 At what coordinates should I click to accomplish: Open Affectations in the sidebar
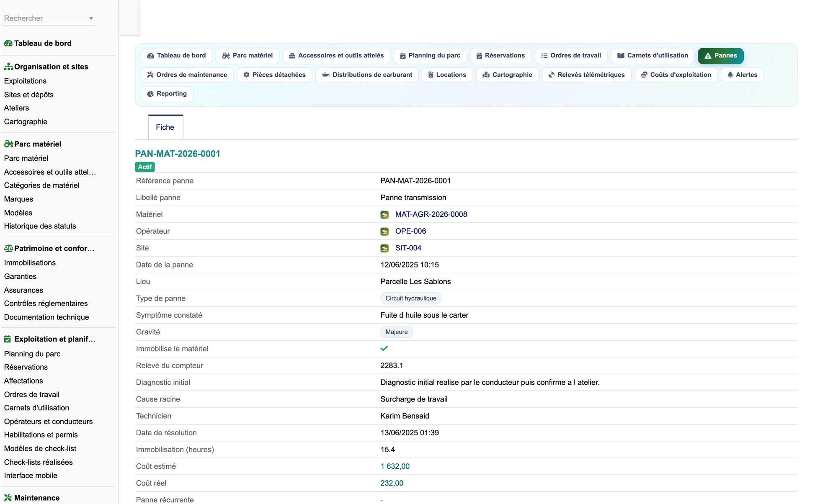click(23, 381)
